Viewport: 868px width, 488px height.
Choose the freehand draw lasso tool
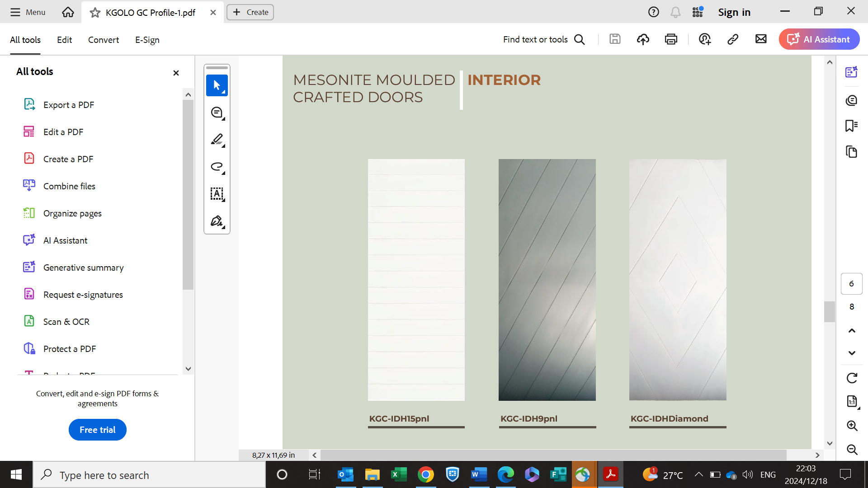point(217,167)
